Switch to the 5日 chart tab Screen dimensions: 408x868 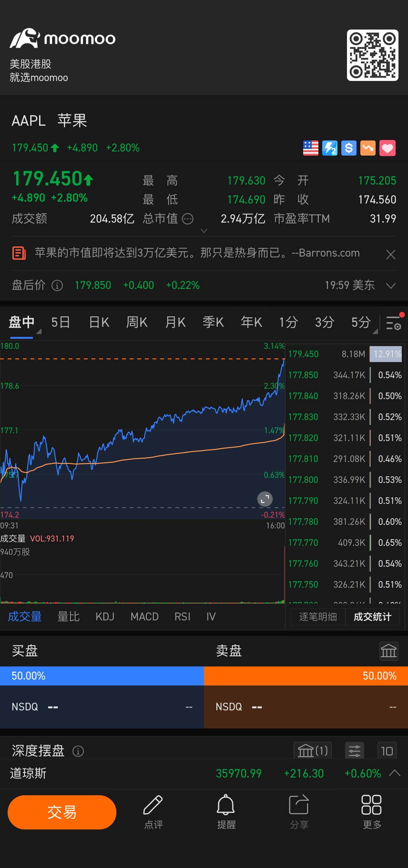click(60, 323)
